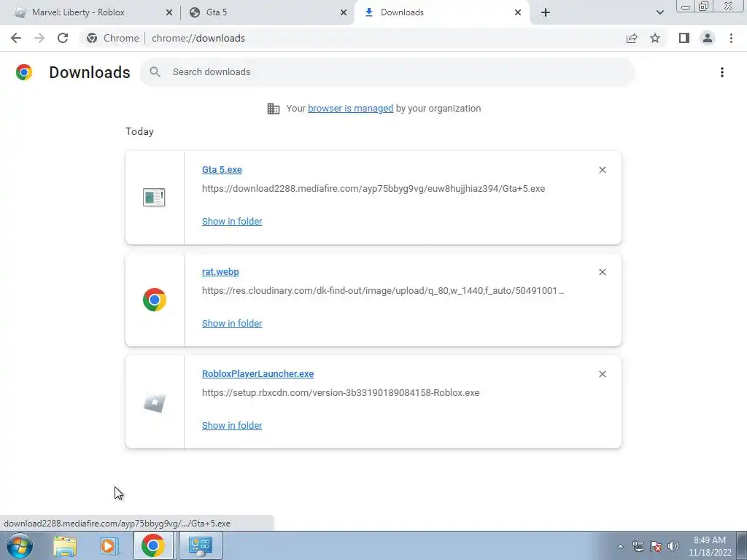This screenshot has width=747, height=560.
Task: Go back using the browser back arrow
Action: pos(16,38)
